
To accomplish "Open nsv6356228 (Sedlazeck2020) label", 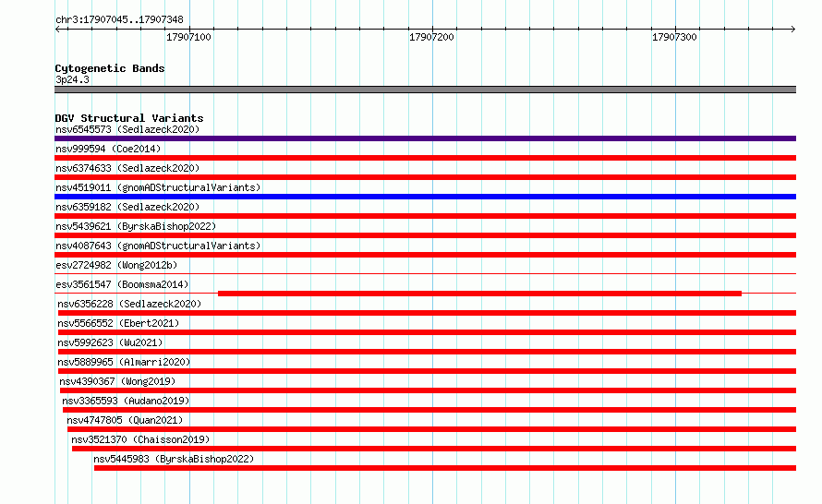I will coord(129,304).
